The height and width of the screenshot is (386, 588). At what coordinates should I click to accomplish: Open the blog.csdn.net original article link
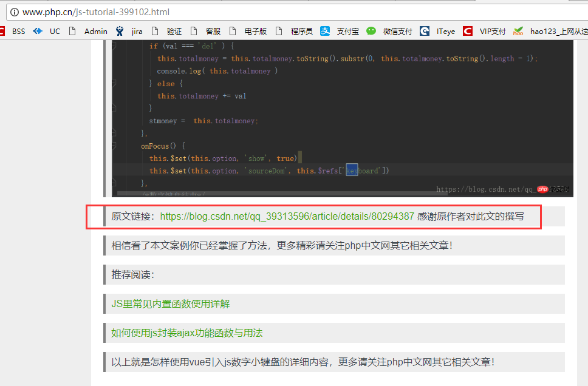(287, 216)
